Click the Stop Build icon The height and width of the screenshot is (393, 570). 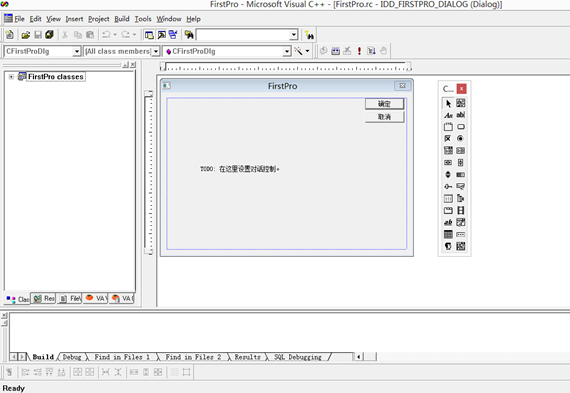[x=348, y=51]
